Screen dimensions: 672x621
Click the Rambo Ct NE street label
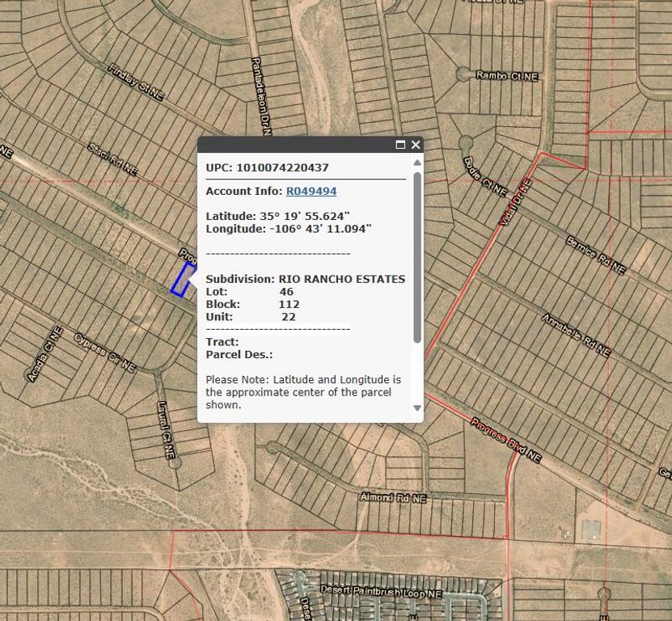coord(507,76)
